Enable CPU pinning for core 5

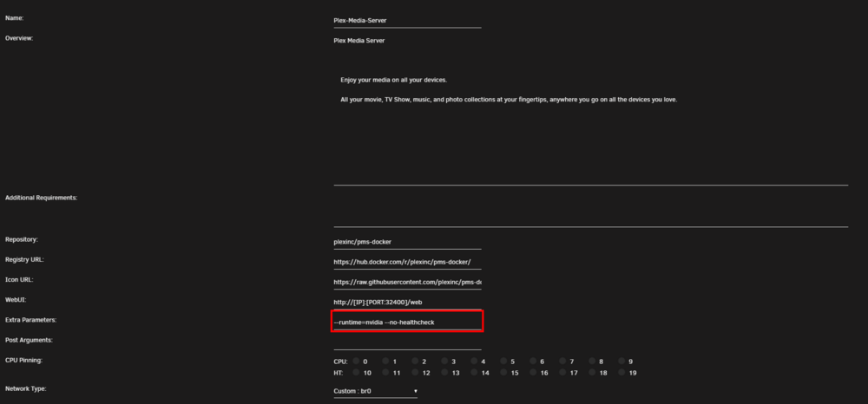503,361
